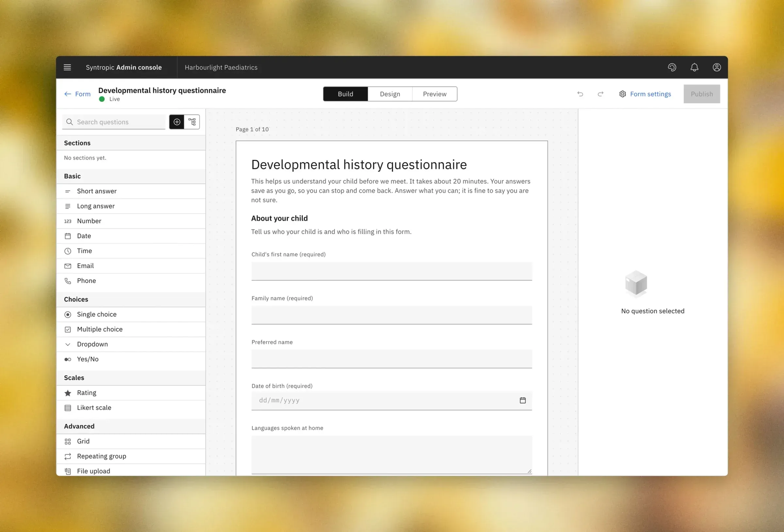Add a Date question
This screenshot has height=532, width=784.
pos(131,236)
